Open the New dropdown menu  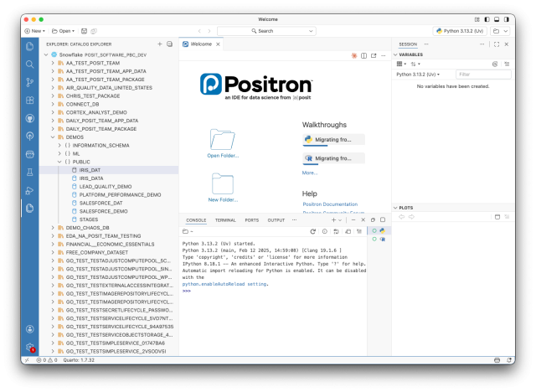(35, 31)
